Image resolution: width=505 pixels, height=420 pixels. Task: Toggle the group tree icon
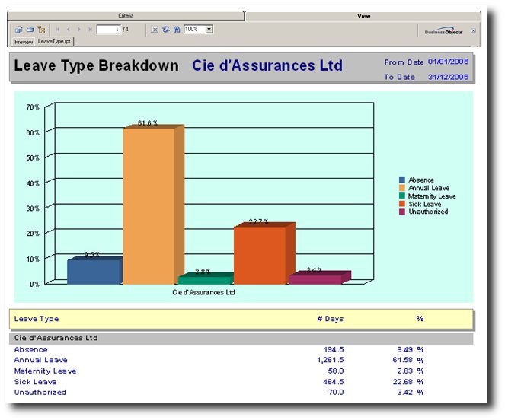click(x=41, y=30)
